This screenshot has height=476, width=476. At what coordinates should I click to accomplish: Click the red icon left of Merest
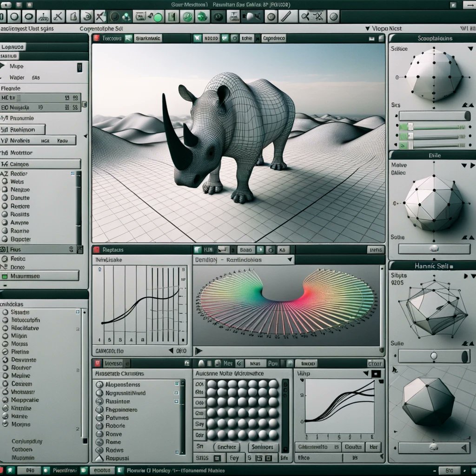(x=98, y=364)
